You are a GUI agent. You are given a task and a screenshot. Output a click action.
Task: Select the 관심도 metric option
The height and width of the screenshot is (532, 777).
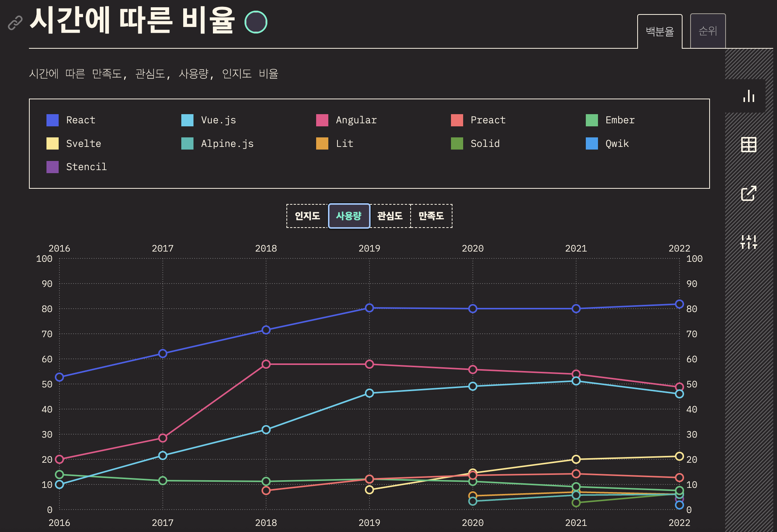click(x=390, y=216)
